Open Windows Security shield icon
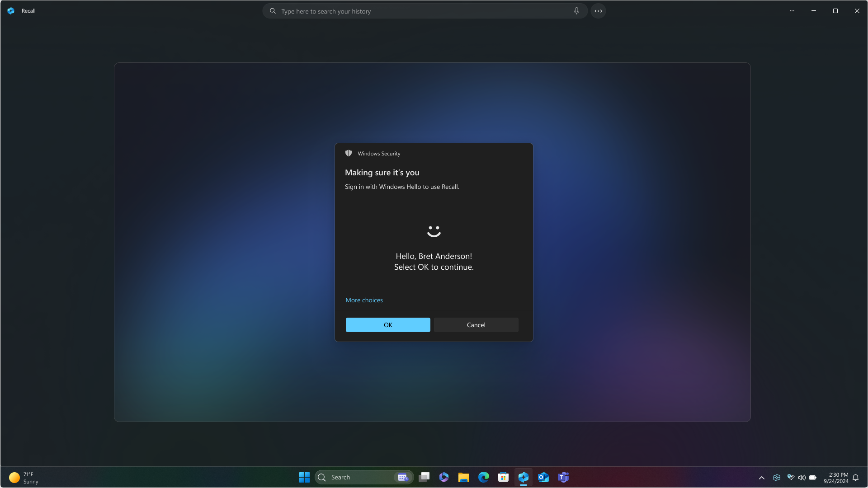This screenshot has width=868, height=488. tap(348, 153)
